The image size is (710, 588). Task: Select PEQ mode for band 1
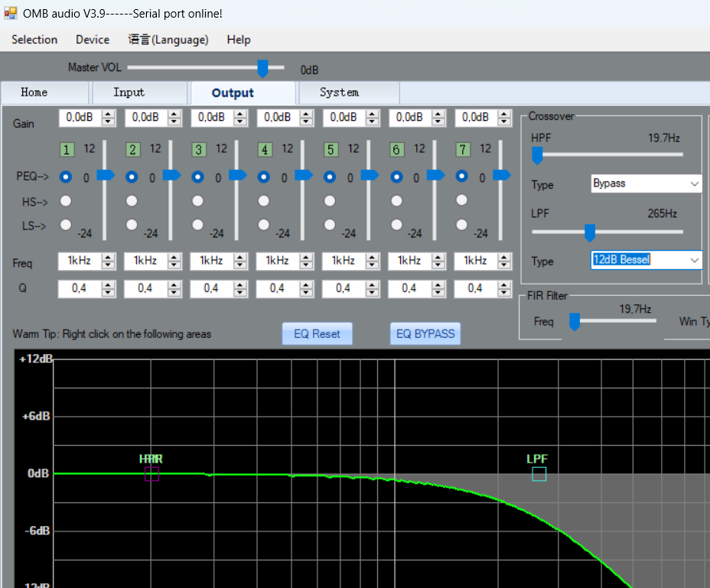click(66, 177)
